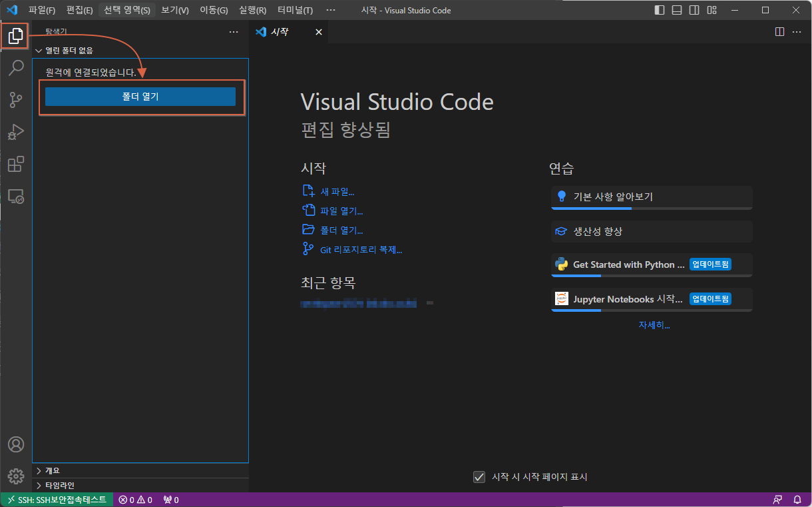
Task: Click the 자세히... link
Action: click(x=654, y=325)
